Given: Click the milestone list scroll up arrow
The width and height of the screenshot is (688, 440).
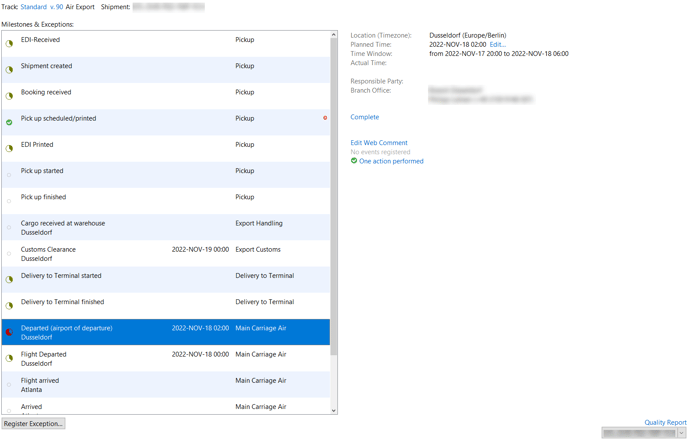Looking at the screenshot, I should 333,35.
